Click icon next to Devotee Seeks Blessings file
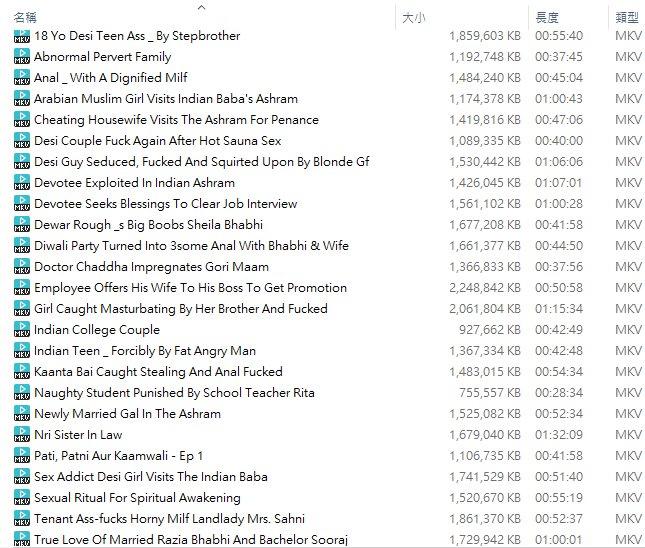The width and height of the screenshot is (645, 548). point(22,204)
